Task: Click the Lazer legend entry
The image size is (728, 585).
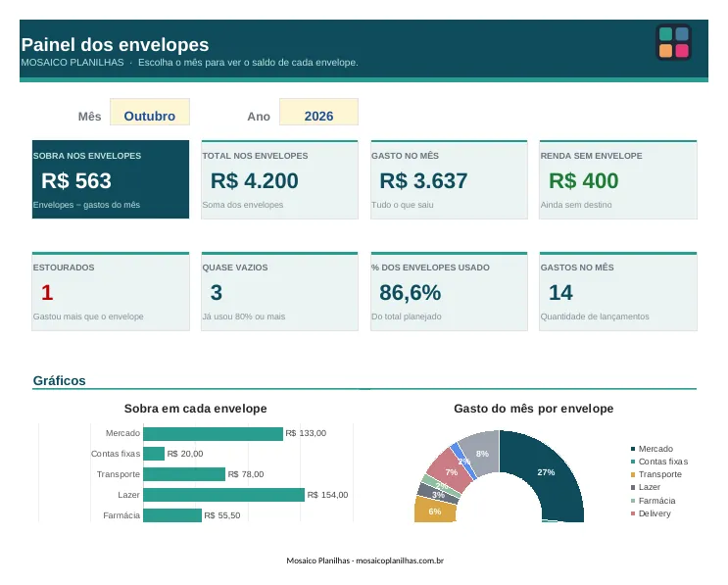Action: click(x=646, y=488)
